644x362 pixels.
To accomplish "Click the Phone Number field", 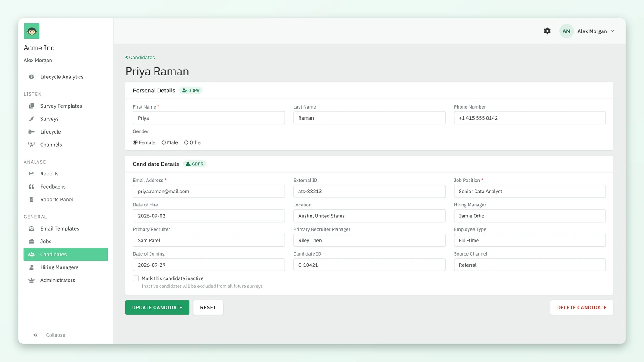I will 530,118.
